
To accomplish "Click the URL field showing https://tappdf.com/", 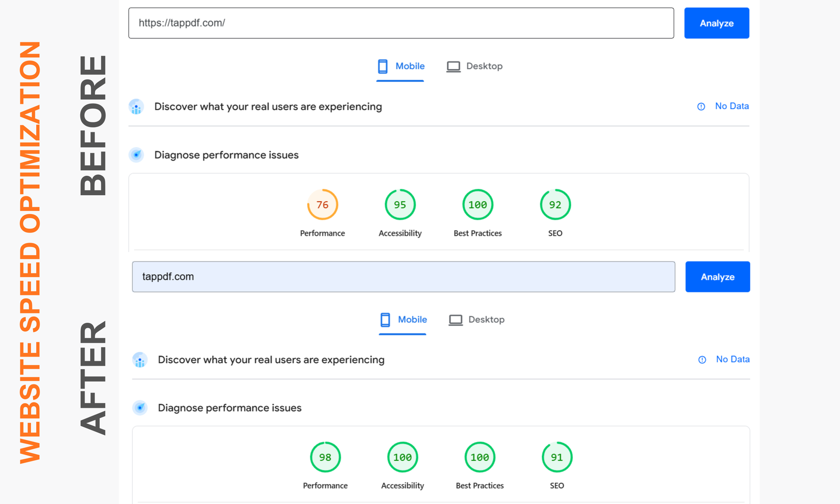I will (x=401, y=23).
